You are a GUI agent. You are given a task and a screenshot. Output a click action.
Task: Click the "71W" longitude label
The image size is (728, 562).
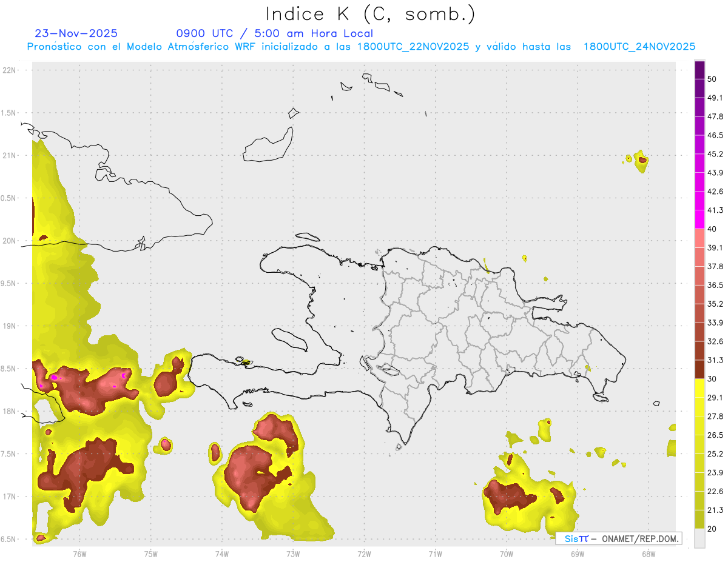[435, 554]
